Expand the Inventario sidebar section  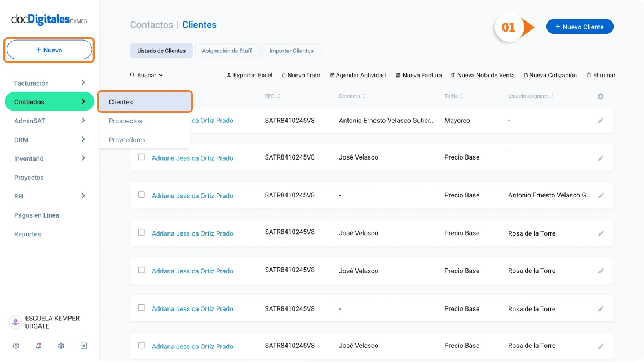point(83,158)
